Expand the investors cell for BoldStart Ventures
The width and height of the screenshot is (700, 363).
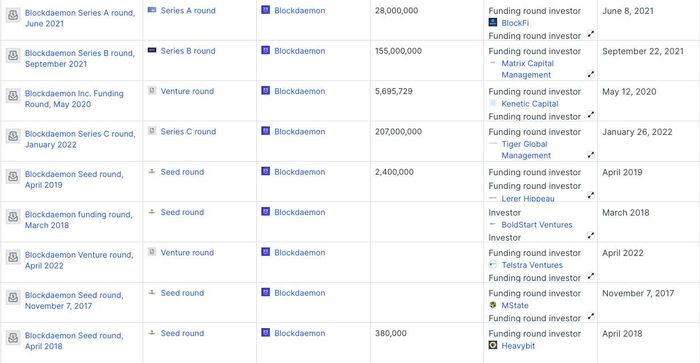pos(591,235)
